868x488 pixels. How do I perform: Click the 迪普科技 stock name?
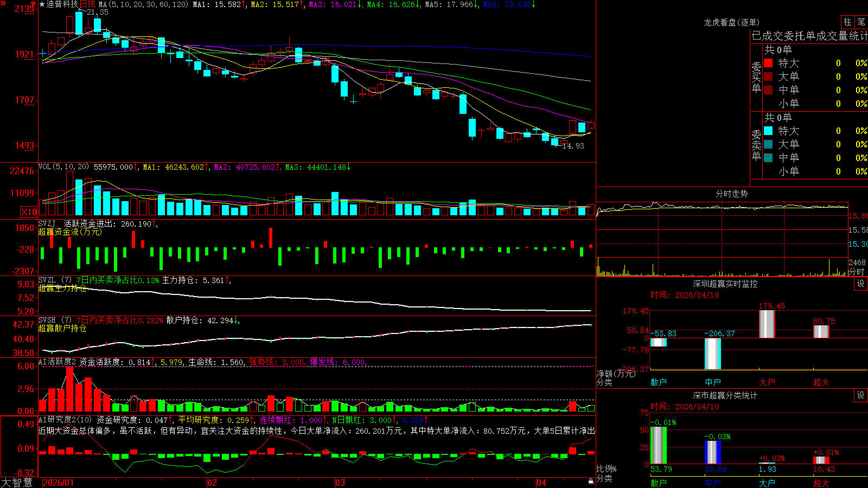[62, 4]
